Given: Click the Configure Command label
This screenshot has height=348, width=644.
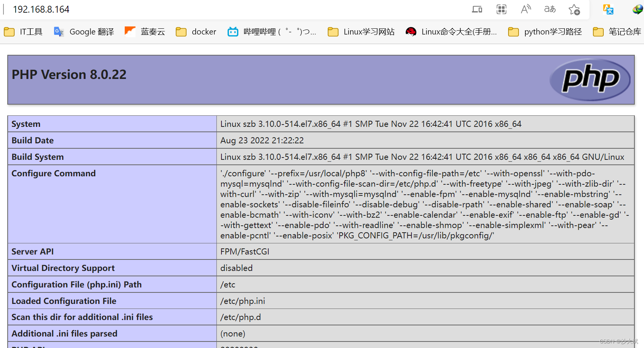Looking at the screenshot, I should point(53,173).
